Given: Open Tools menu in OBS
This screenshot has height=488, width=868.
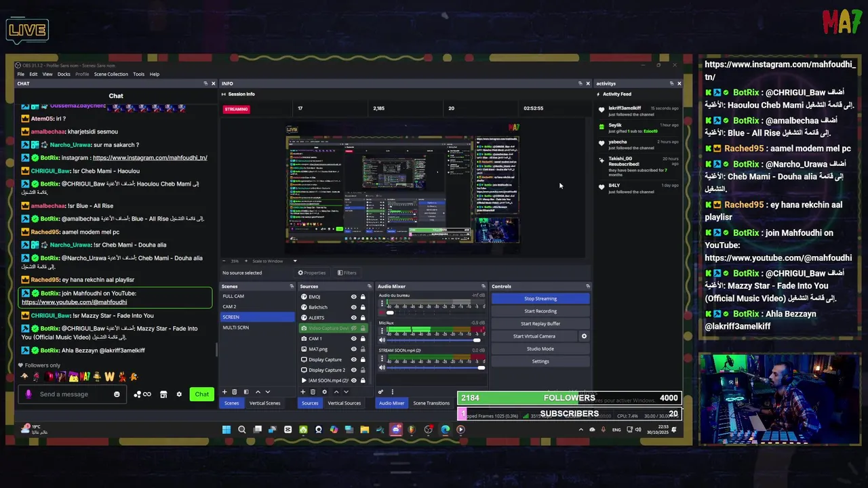Looking at the screenshot, I should 138,74.
